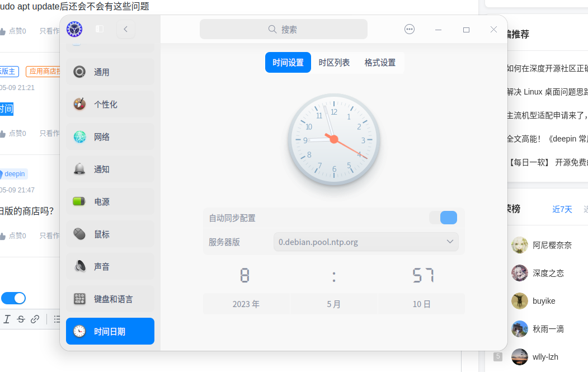Image resolution: width=588 pixels, height=372 pixels.
Task: Open 个性化 personalization settings
Action: pos(110,104)
